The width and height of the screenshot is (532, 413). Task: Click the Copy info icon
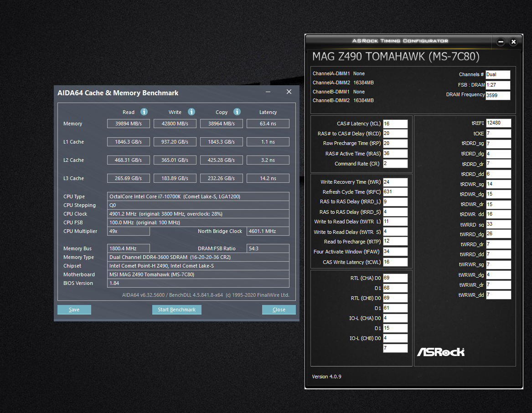(x=237, y=112)
